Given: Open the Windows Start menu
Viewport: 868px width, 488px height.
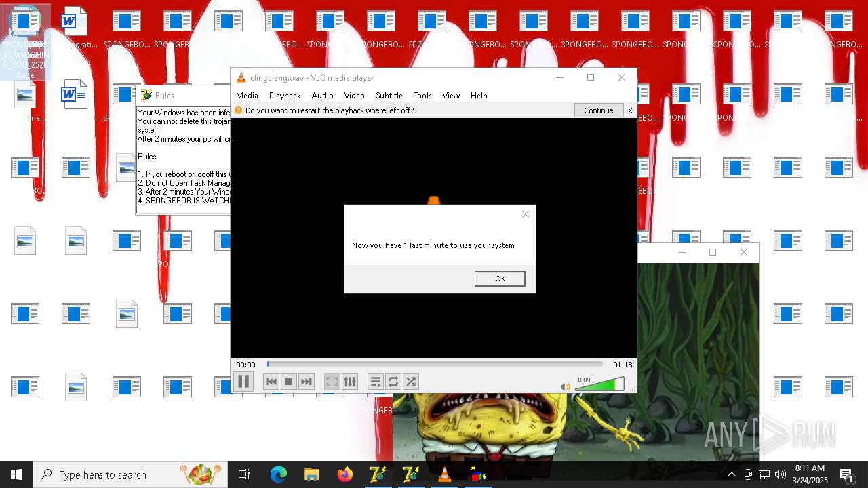Looking at the screenshot, I should coord(16,474).
